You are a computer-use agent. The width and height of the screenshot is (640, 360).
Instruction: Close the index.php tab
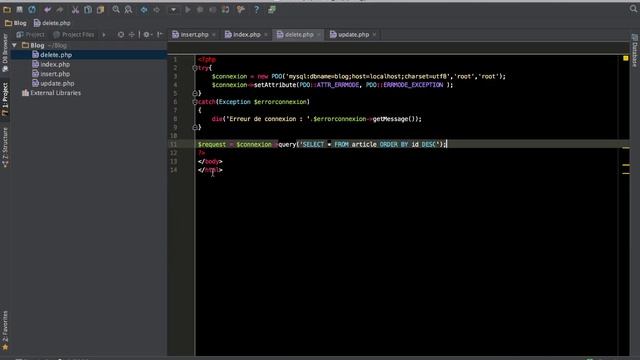tap(266, 35)
